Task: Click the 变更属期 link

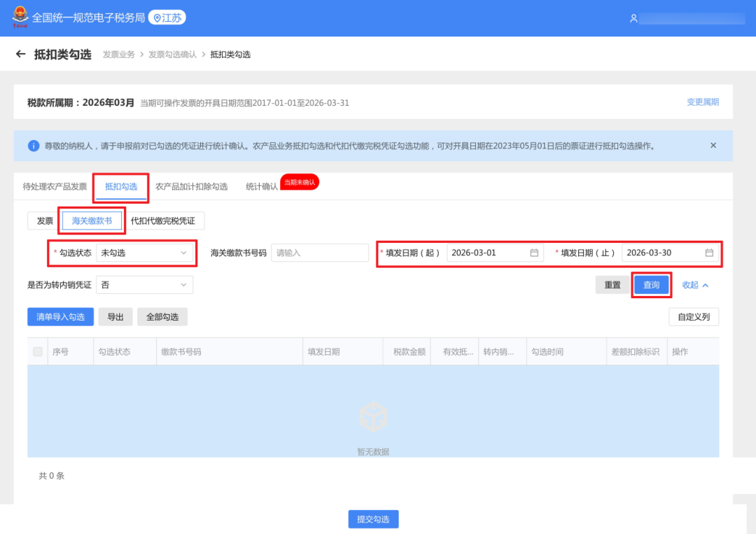Action: coord(703,101)
